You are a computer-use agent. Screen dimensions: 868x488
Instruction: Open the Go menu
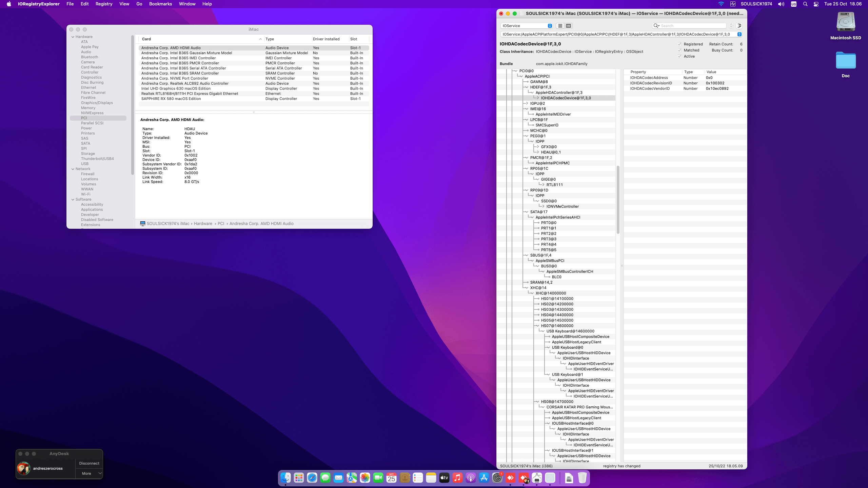point(139,4)
